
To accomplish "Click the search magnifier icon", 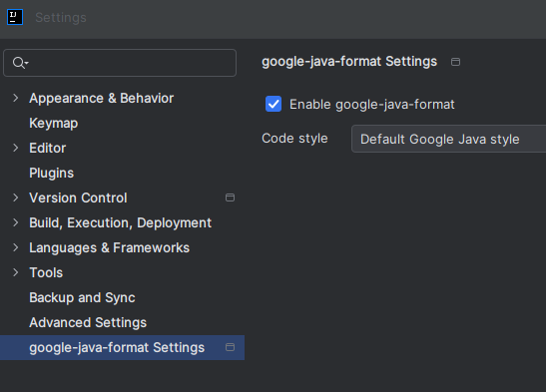I will click(20, 63).
